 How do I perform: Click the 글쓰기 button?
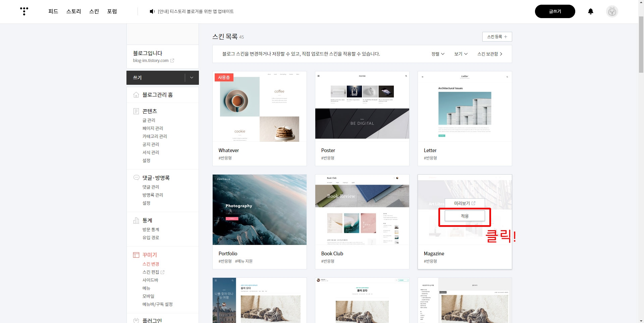[555, 11]
